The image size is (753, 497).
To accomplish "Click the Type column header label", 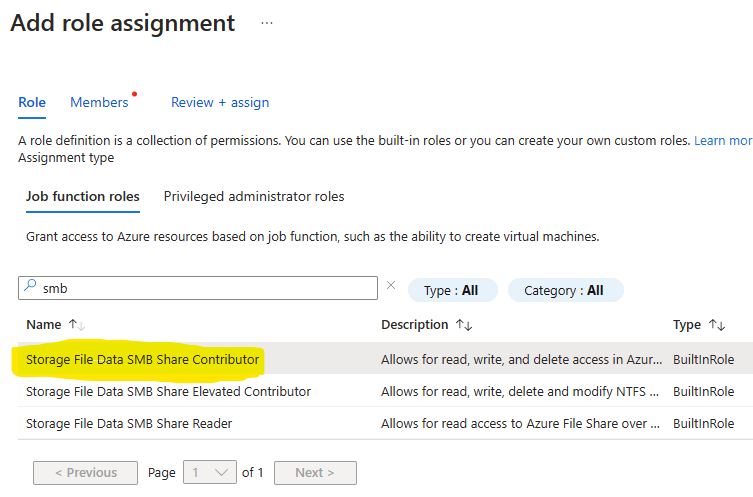I will coord(687,325).
